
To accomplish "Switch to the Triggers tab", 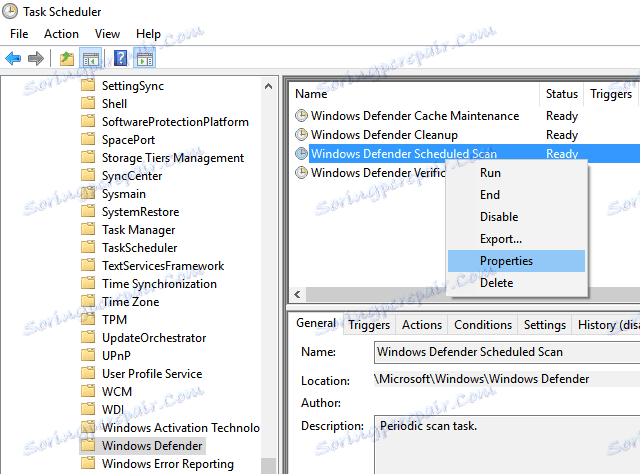I will click(x=369, y=325).
